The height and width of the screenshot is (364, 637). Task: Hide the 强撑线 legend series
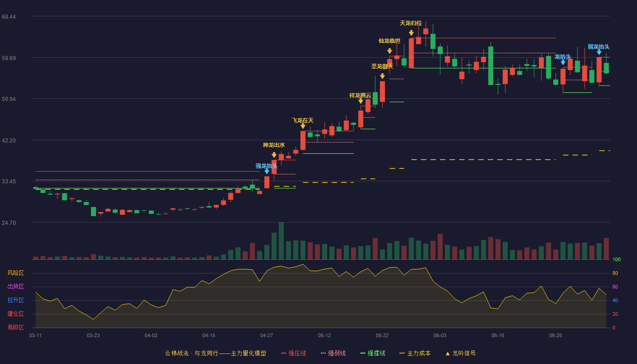tap(373, 353)
